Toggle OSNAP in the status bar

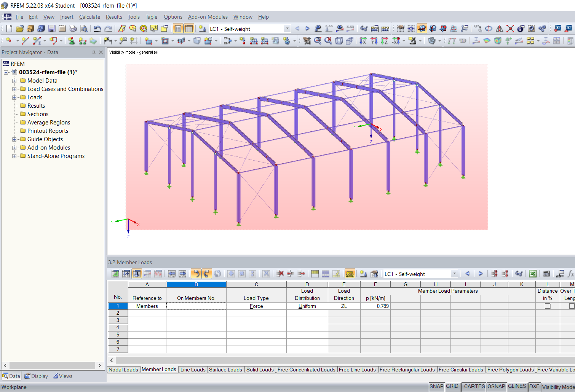tap(496, 386)
